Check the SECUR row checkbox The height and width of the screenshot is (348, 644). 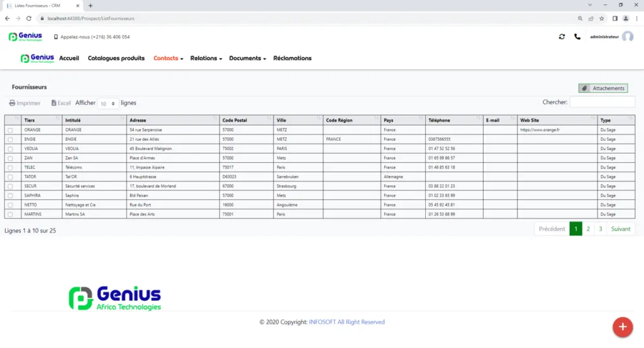10,187
